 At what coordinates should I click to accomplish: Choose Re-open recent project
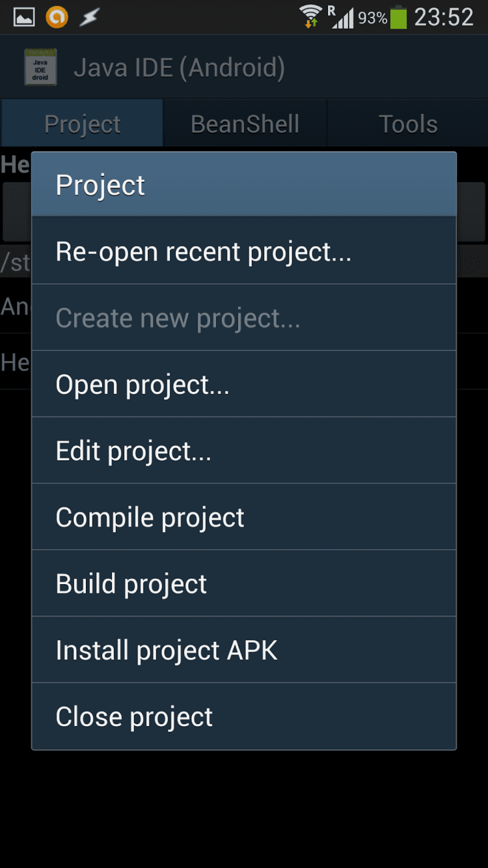[244, 251]
